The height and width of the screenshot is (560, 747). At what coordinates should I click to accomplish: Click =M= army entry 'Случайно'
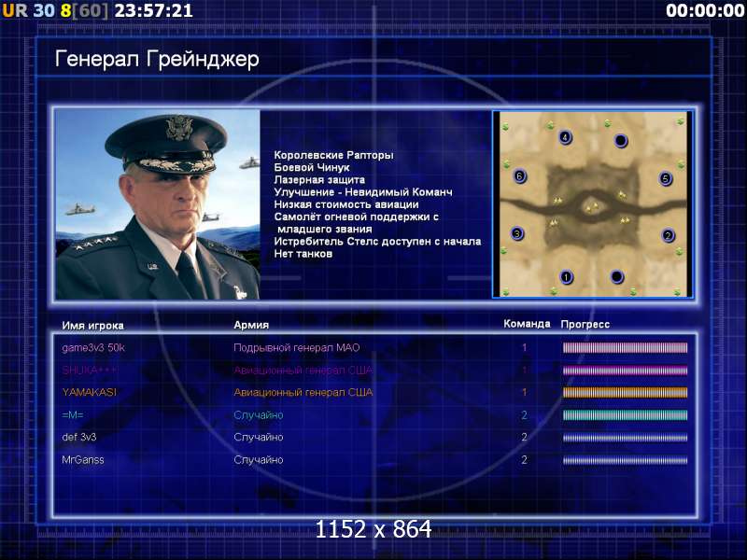(259, 414)
